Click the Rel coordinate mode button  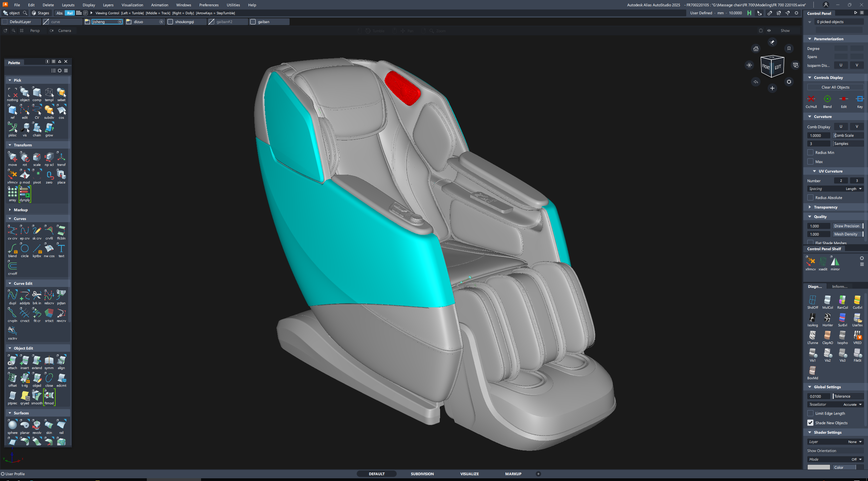pos(69,13)
